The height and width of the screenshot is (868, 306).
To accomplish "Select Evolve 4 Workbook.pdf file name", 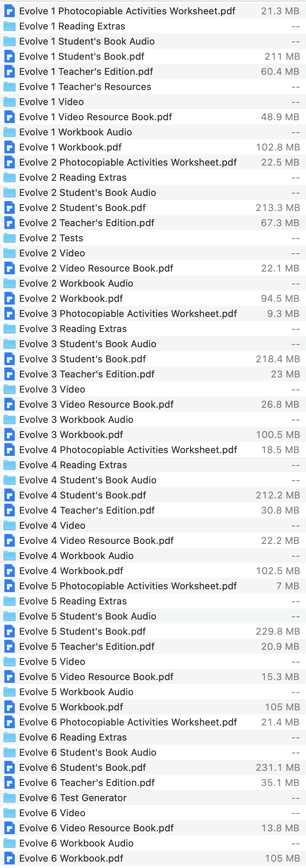I will (x=71, y=571).
